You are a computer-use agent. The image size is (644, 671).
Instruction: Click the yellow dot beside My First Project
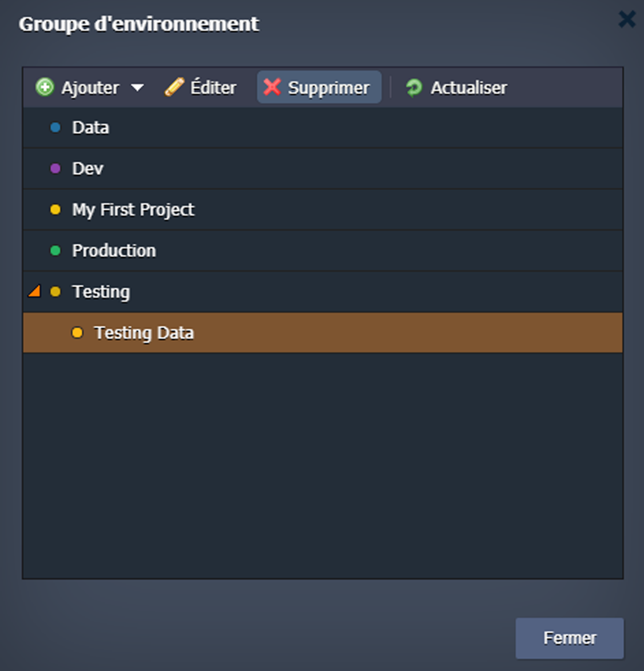pos(55,210)
